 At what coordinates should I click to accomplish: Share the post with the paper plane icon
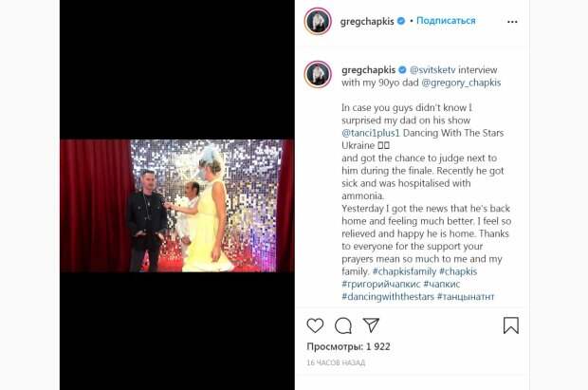tap(371, 325)
